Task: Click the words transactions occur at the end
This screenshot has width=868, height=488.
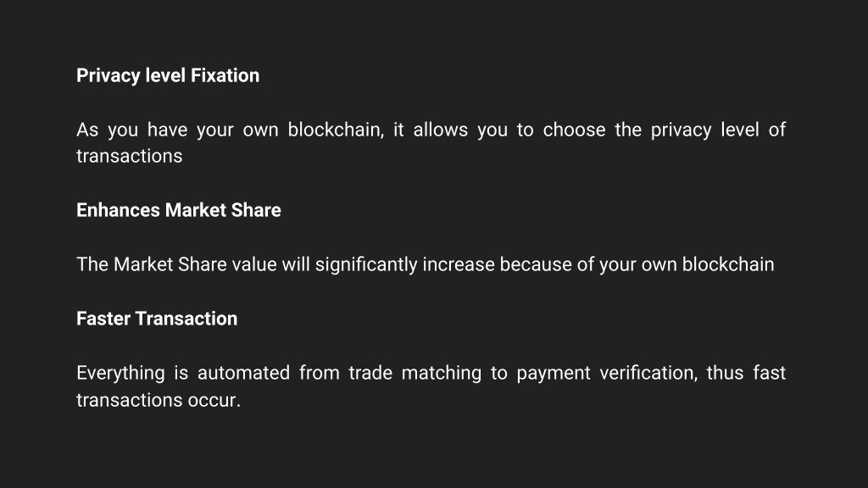Action: pyautogui.click(x=159, y=400)
